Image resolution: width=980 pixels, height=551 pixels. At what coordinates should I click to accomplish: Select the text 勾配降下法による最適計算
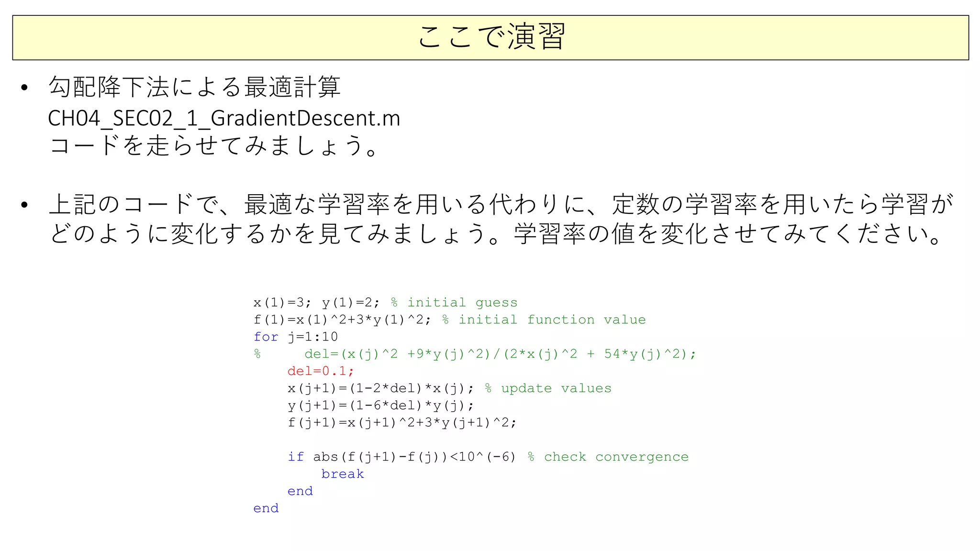(x=194, y=88)
